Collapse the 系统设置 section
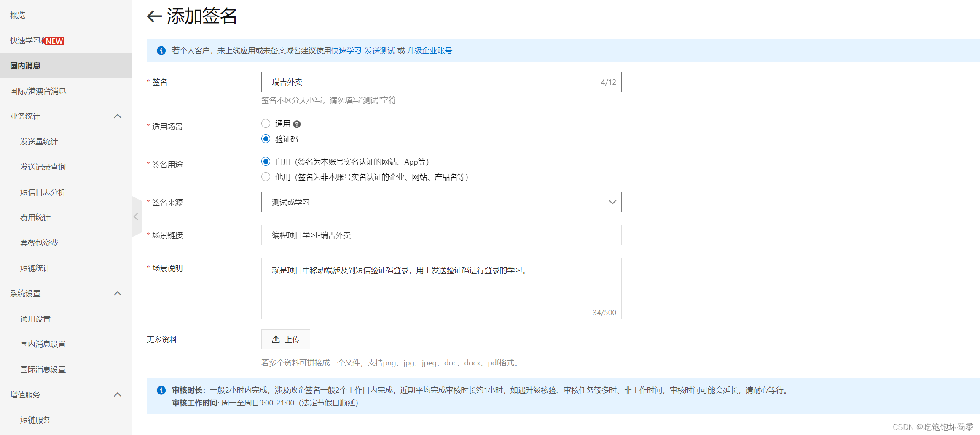The image size is (980, 435). coord(118,293)
